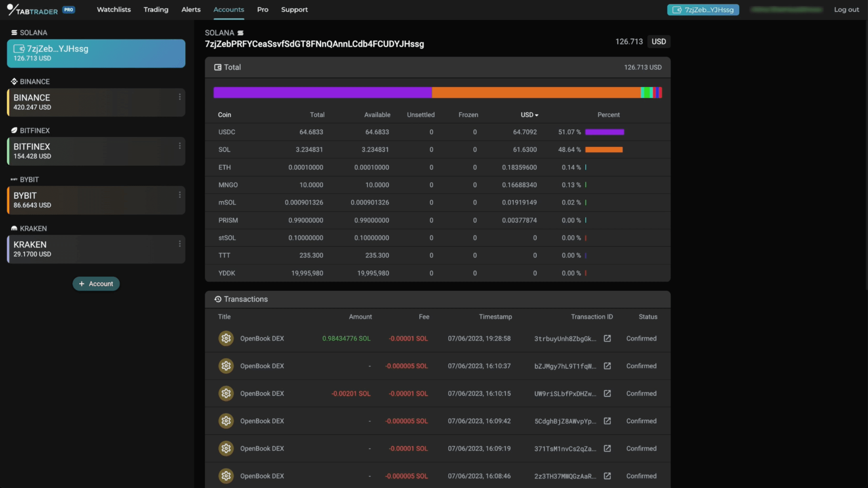This screenshot has width=868, height=488.
Task: Click the OpenBook DEX gear icon for first transaction
Action: [x=225, y=338]
